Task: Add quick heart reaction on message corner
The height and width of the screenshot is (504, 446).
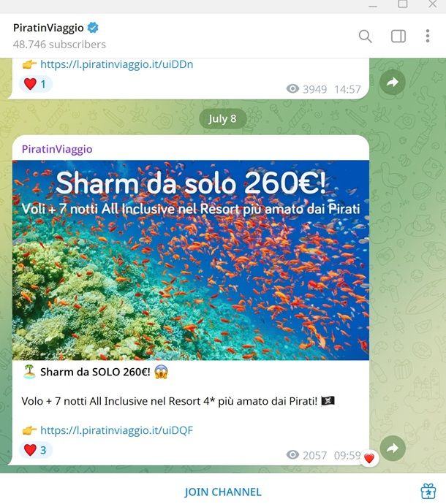Action: click(x=369, y=459)
